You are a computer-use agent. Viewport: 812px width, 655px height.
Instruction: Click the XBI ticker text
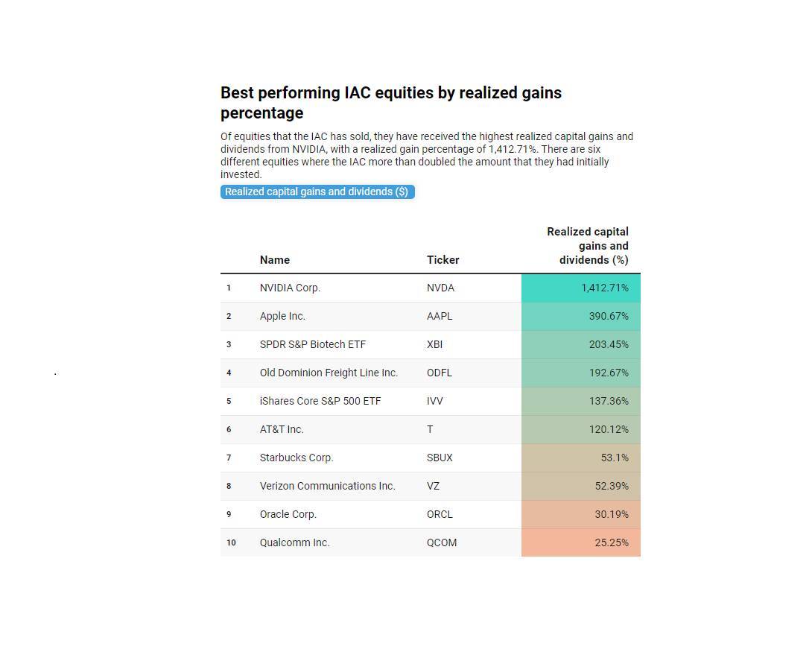click(x=434, y=344)
